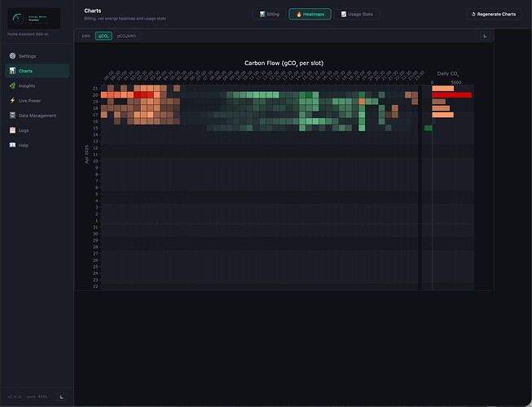Image resolution: width=532 pixels, height=407 pixels.
Task: Click the daily CO₂ bar for day 19
Action: pos(438,102)
